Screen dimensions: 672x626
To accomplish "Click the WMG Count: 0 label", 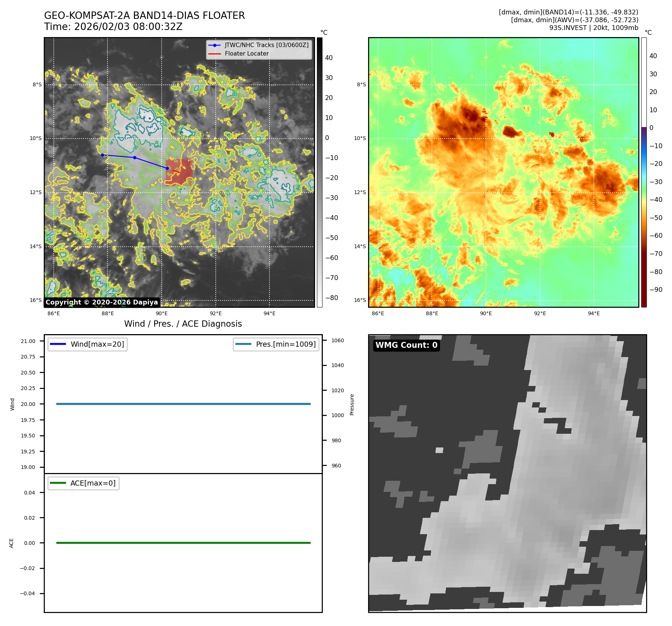I will point(406,345).
